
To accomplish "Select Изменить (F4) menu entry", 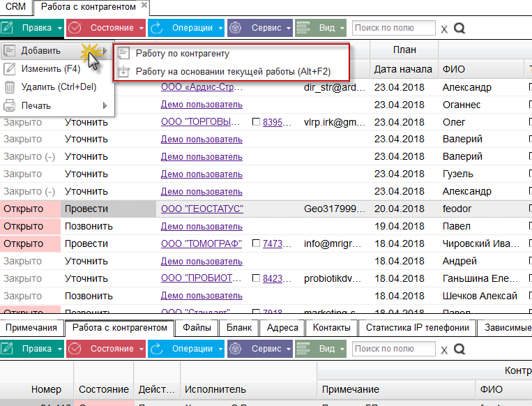I will [x=51, y=69].
